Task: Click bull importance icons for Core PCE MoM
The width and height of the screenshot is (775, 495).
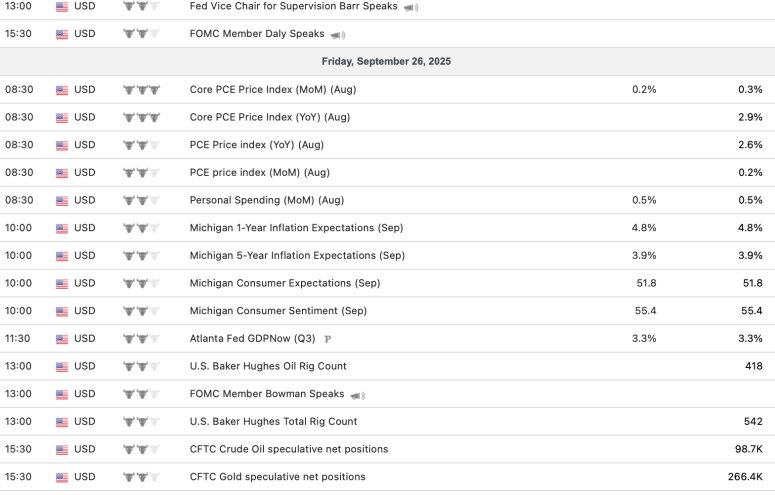Action: point(141,90)
